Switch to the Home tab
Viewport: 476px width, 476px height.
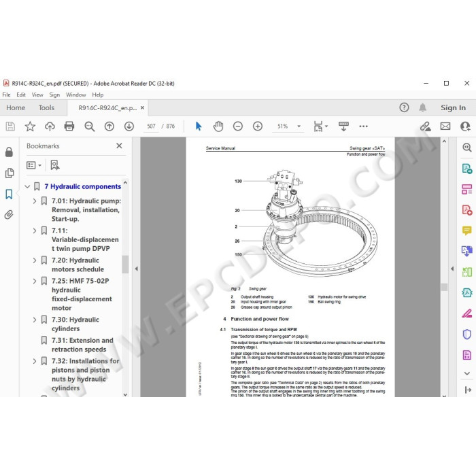(x=16, y=107)
